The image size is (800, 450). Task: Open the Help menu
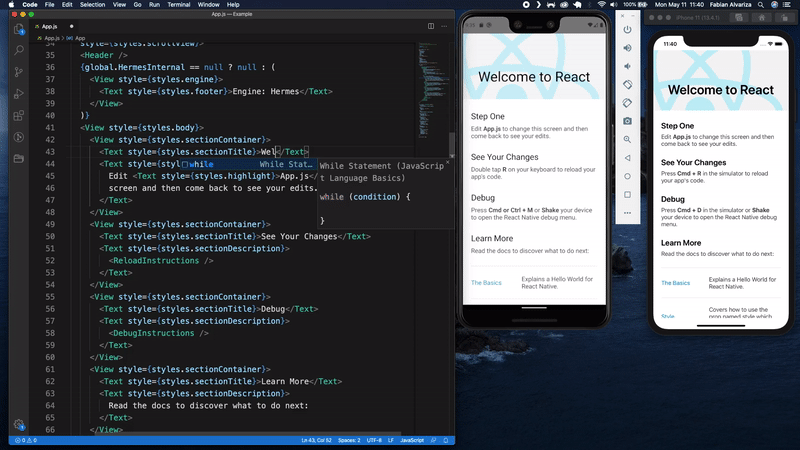tap(233, 5)
